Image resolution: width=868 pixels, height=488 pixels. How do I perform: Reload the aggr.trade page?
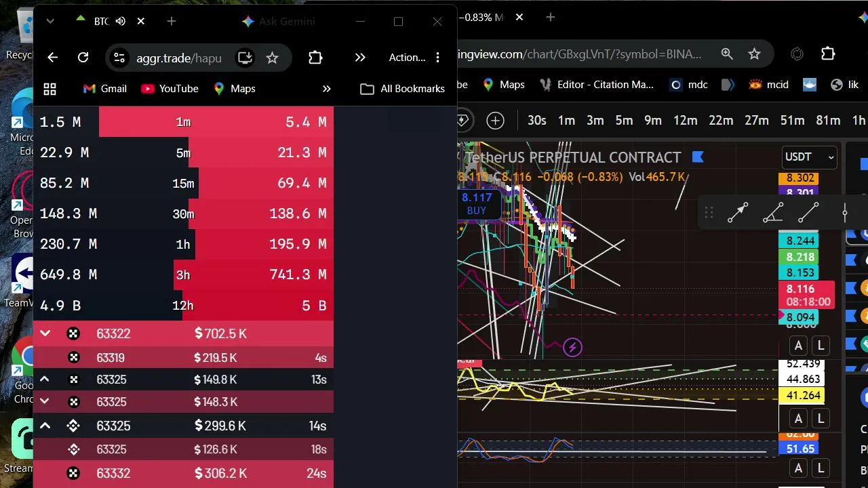(x=83, y=58)
